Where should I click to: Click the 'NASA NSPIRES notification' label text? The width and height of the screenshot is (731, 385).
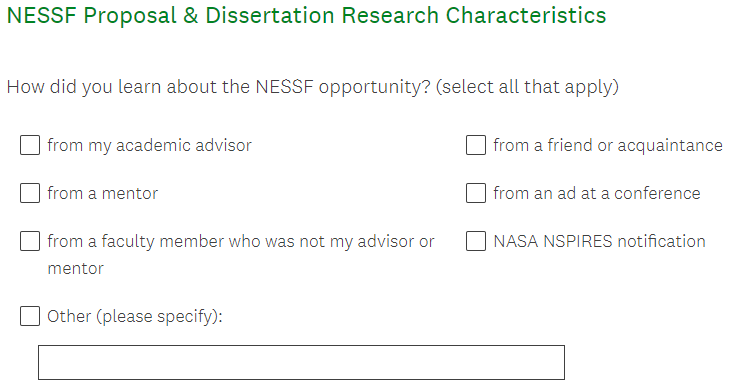tap(599, 241)
